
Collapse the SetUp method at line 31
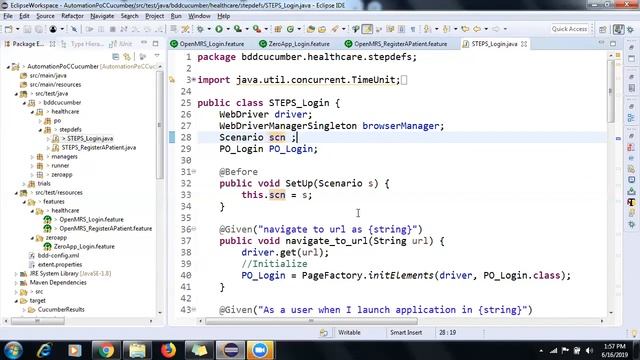(x=194, y=172)
